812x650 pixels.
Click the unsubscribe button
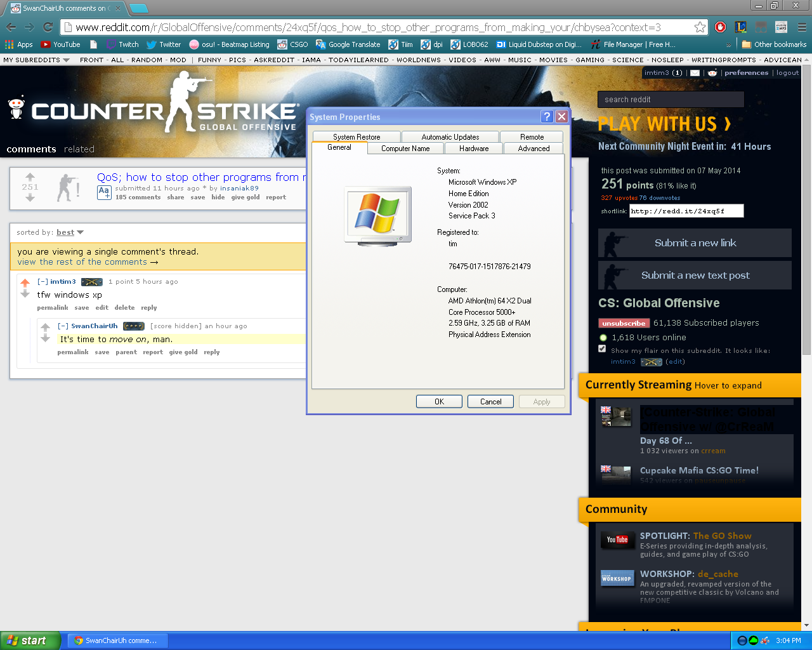point(624,323)
